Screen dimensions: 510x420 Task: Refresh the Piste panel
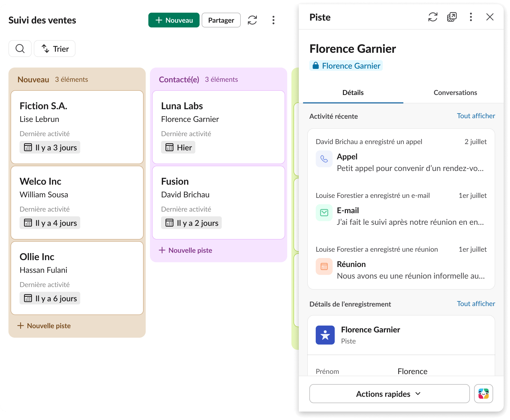(x=433, y=17)
